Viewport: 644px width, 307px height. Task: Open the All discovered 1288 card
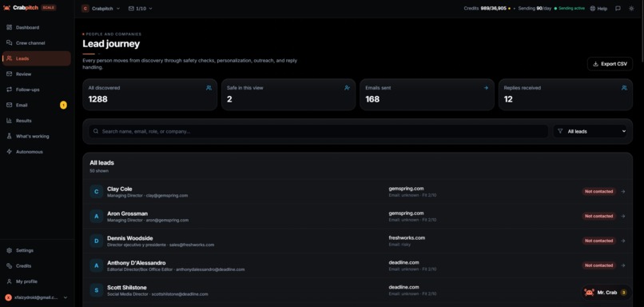point(150,94)
